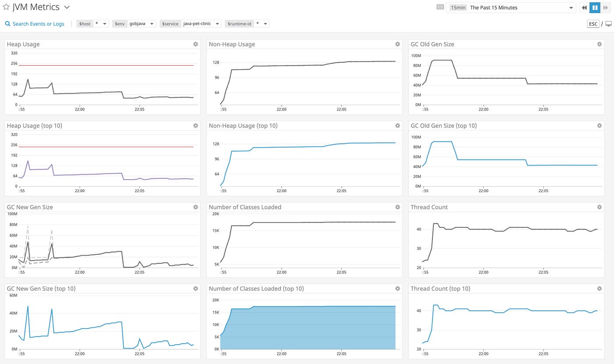Viewport: 614px width, 364px height.
Task: Expand the JVM Metrics title menu
Action: coord(67,7)
